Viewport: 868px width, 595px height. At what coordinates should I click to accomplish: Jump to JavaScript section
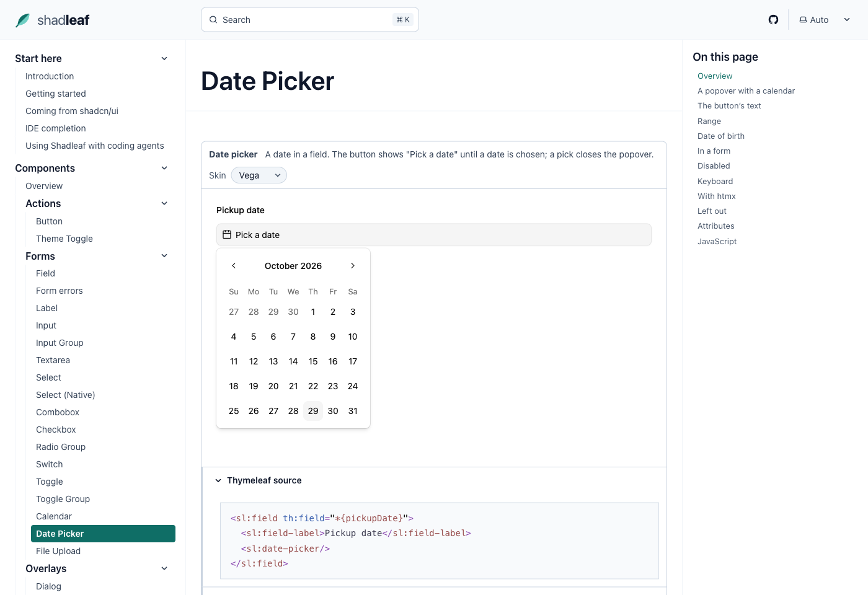717,241
